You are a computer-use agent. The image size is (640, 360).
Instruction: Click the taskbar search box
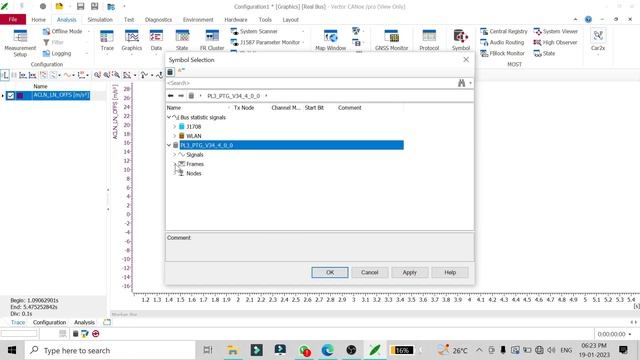[110, 350]
